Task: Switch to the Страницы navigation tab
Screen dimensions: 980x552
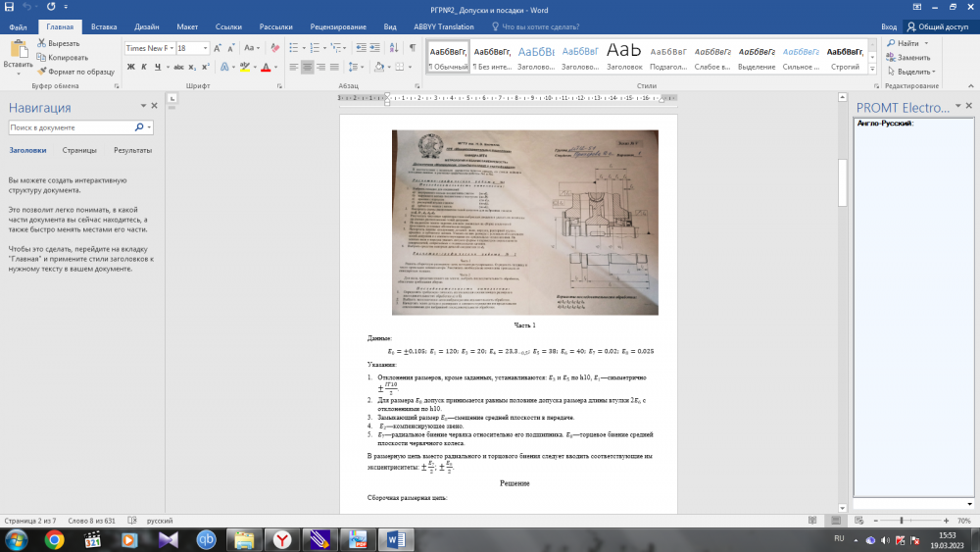Action: coord(78,150)
